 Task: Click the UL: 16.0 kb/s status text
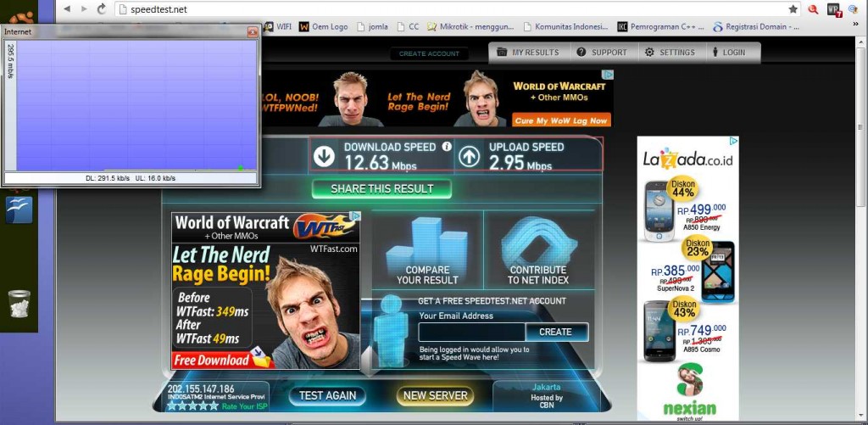point(156,178)
